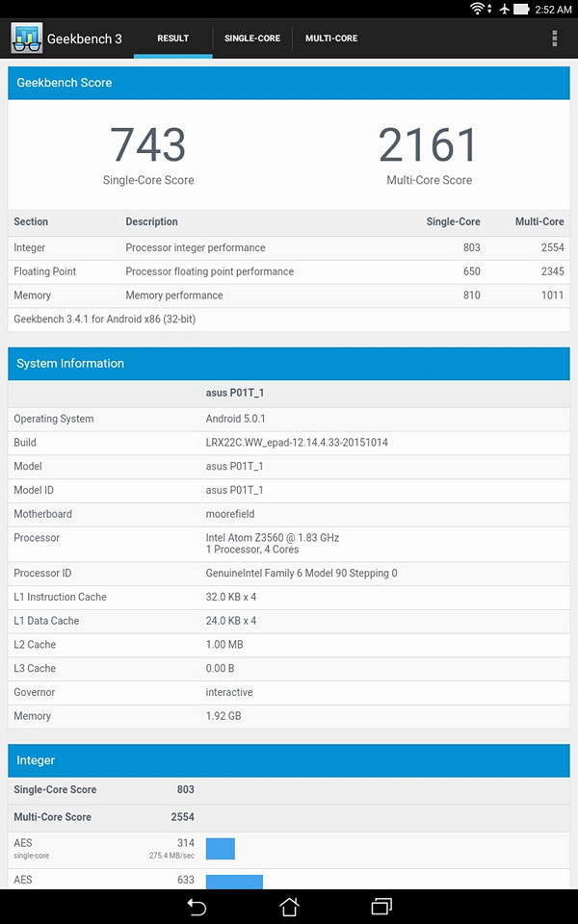Tap GenuineIntel Family 6 Model 90 text

coord(302,574)
